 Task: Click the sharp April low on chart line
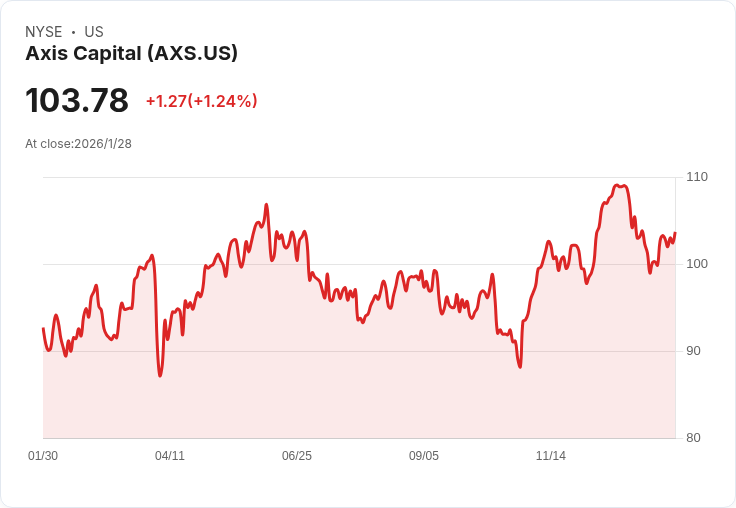[x=160, y=375]
